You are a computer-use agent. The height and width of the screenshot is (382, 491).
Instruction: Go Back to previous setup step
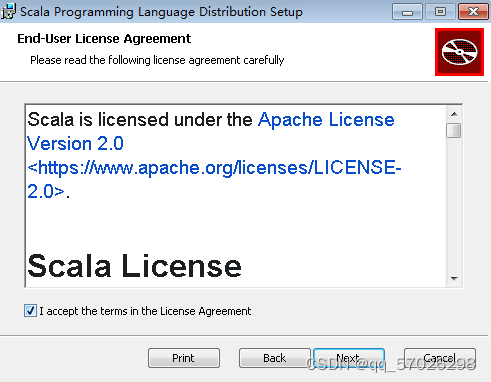point(275,358)
